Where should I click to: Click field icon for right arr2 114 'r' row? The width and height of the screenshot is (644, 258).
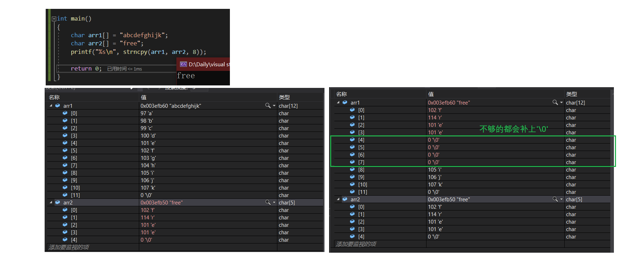tap(352, 214)
